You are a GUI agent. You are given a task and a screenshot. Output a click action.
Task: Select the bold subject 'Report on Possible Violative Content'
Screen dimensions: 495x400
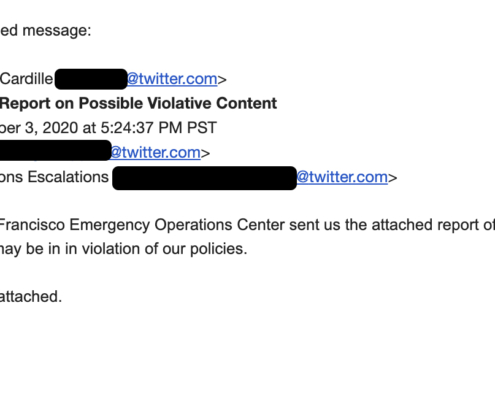pos(138,103)
